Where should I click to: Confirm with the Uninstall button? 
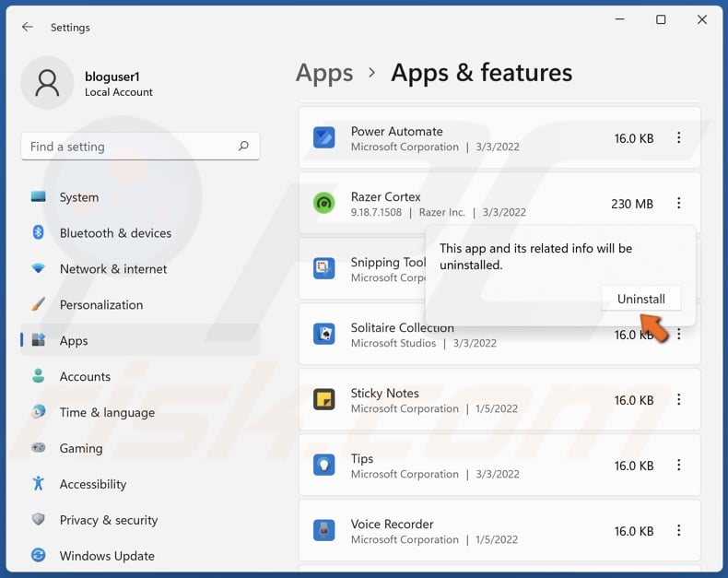(x=641, y=299)
